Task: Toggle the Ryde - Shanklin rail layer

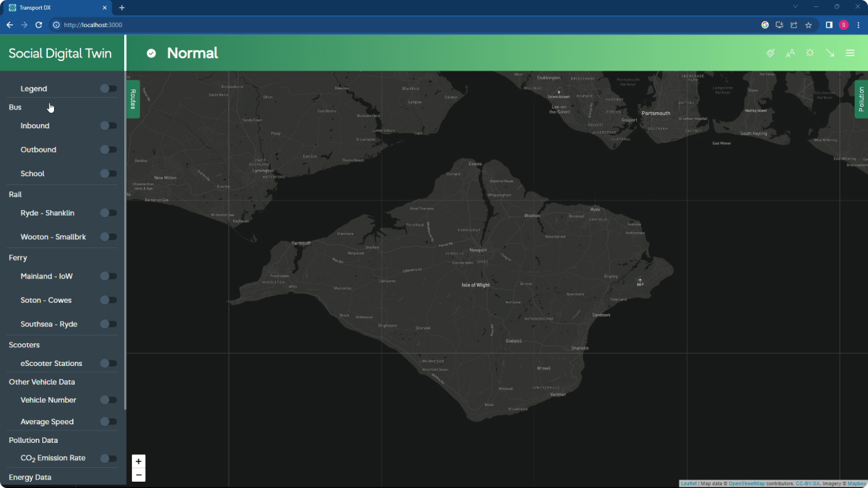Action: (108, 213)
